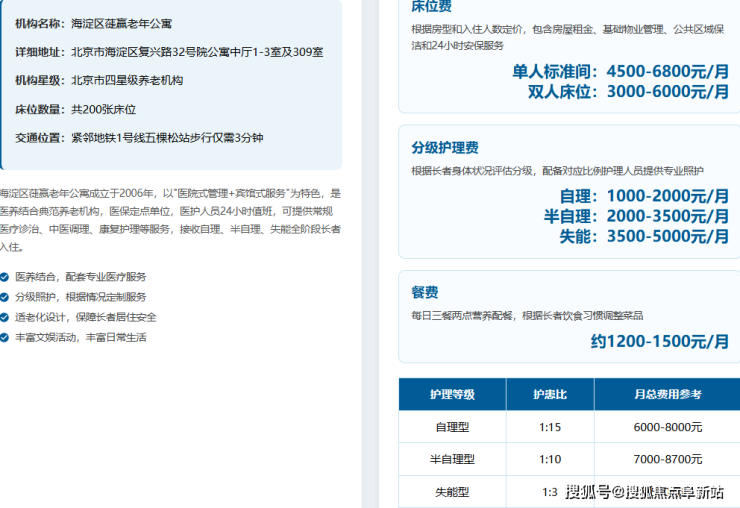Screen dimensions: 740x508
Task: Click checkmark icon beside 丰富文娱活动
Action: [x=4, y=338]
